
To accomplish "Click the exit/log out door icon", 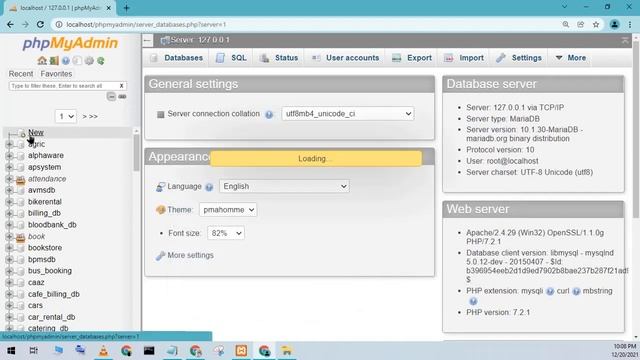I will pos(54,61).
